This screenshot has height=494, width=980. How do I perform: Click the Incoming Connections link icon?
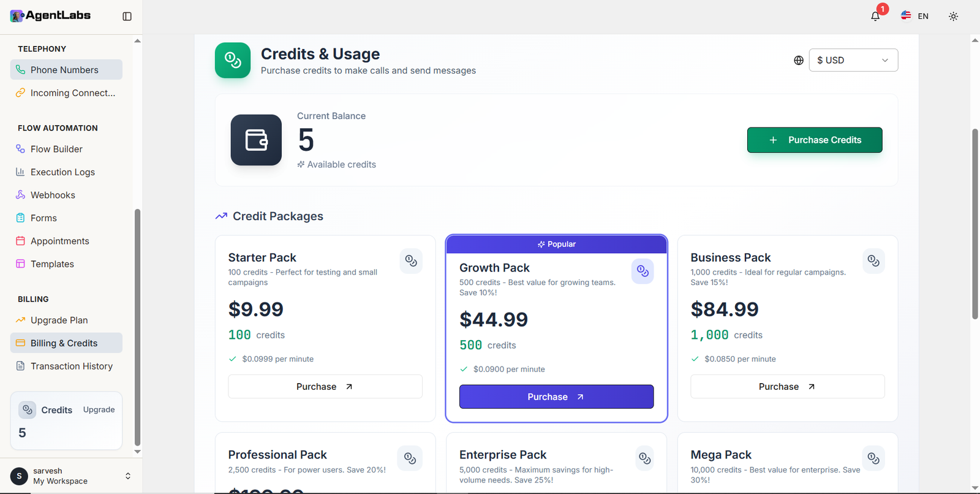20,93
